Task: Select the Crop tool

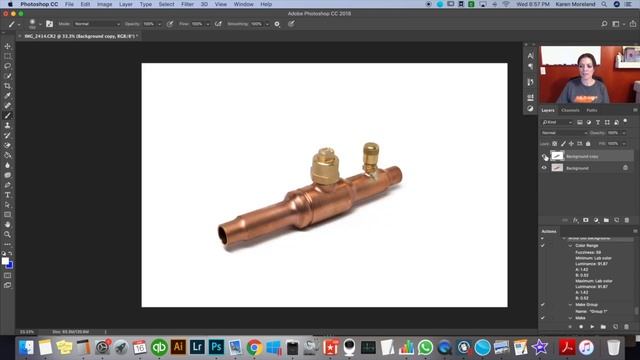Action: (7, 86)
